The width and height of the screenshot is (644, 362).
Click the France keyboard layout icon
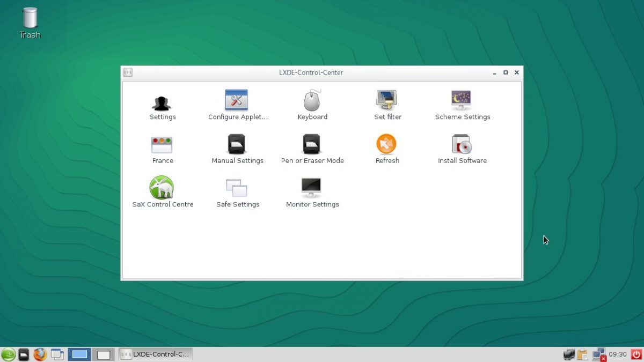[162, 144]
